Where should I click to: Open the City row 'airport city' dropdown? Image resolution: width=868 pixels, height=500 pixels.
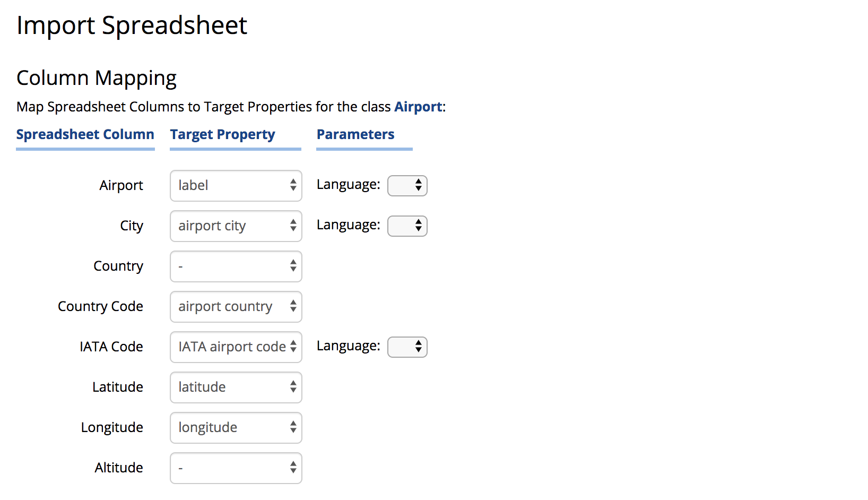click(236, 226)
